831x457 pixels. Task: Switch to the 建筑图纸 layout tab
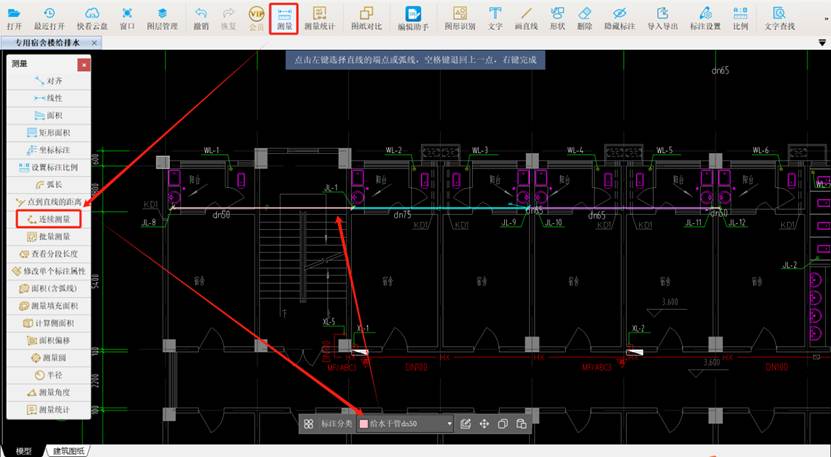click(x=69, y=451)
